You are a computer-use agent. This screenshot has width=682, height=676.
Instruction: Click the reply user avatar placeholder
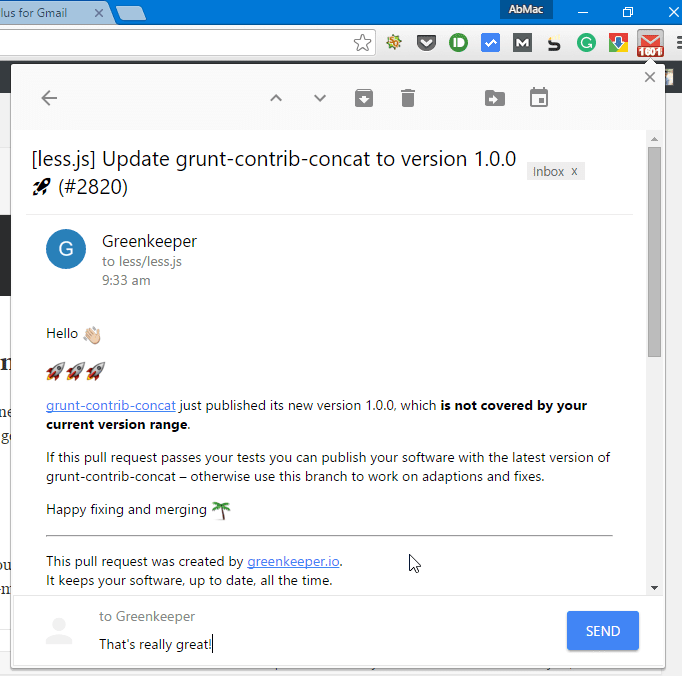coord(59,631)
